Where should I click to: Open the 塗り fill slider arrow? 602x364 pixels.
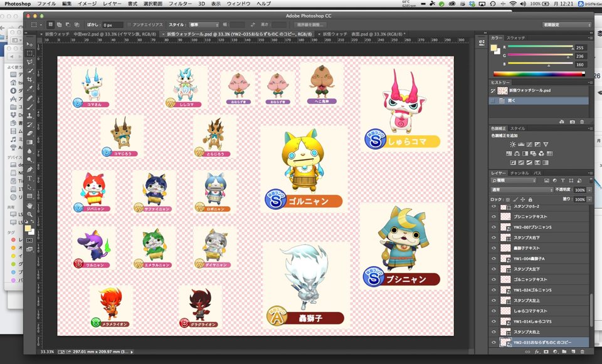click(x=589, y=199)
